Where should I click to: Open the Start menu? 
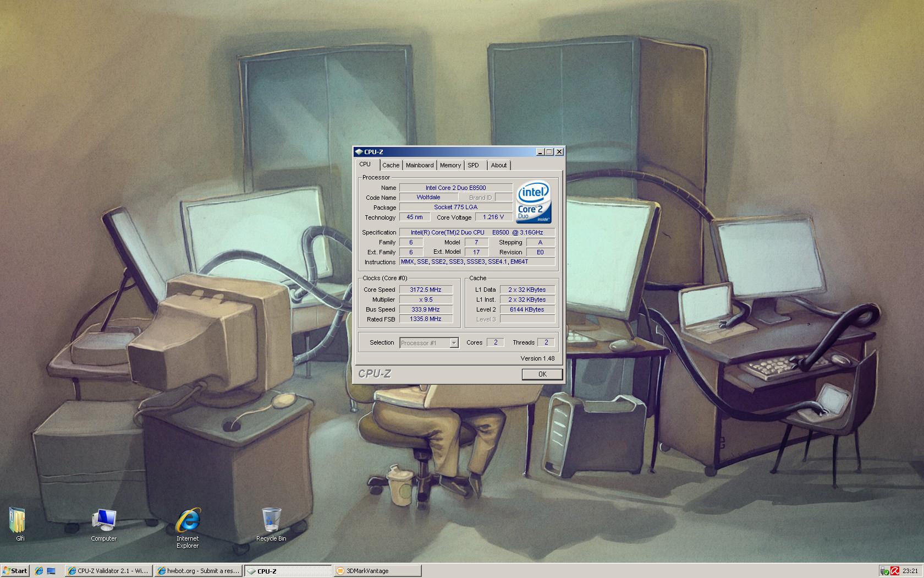[15, 571]
